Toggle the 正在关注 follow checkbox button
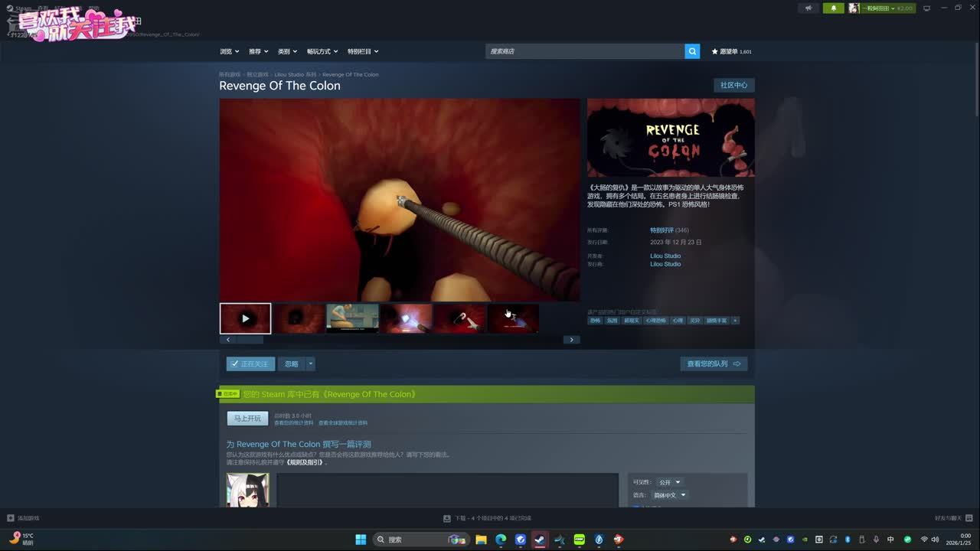980x551 pixels. (x=250, y=364)
